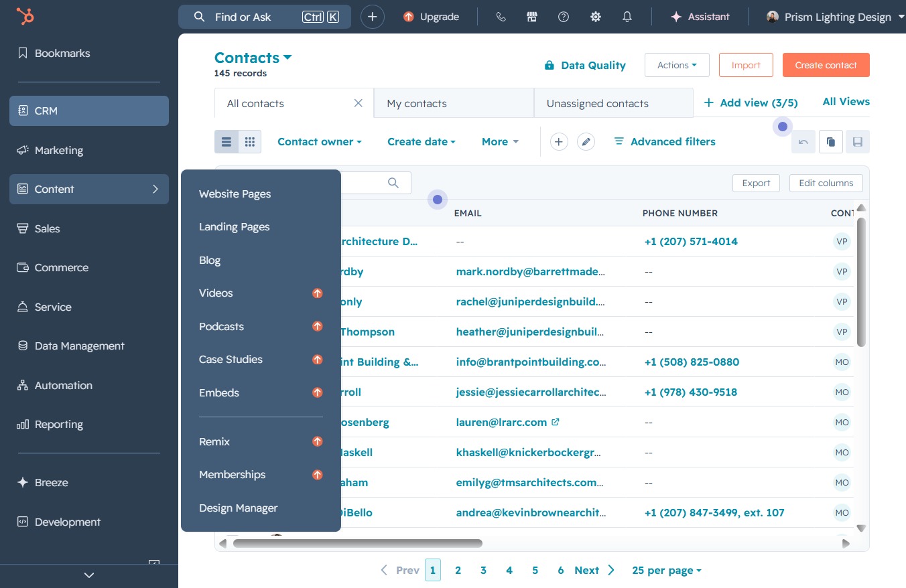This screenshot has width=906, height=588.
Task: Open the Contacts object switcher dropdown
Action: (253, 58)
